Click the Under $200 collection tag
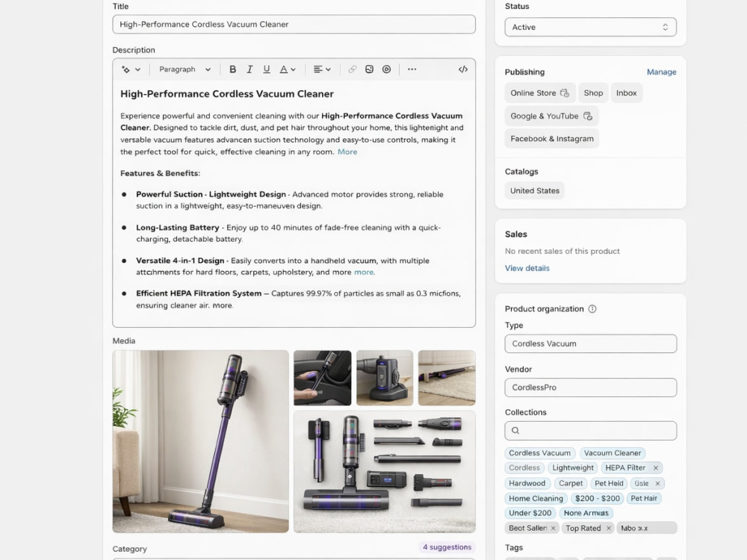 (530, 514)
